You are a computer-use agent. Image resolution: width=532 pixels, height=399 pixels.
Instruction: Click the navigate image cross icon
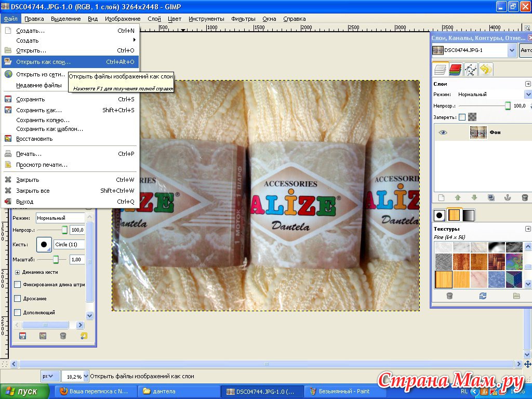pyautogui.click(x=527, y=364)
